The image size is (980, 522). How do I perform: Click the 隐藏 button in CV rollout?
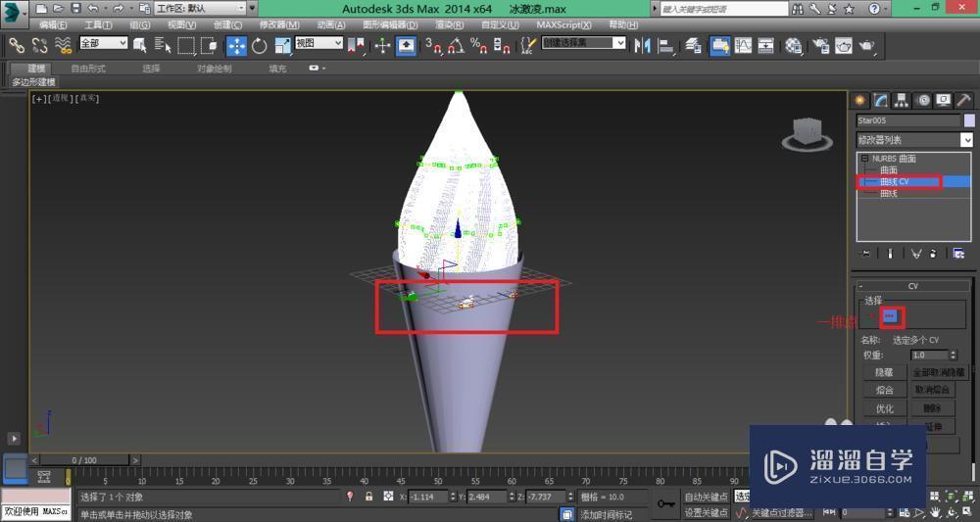point(884,372)
